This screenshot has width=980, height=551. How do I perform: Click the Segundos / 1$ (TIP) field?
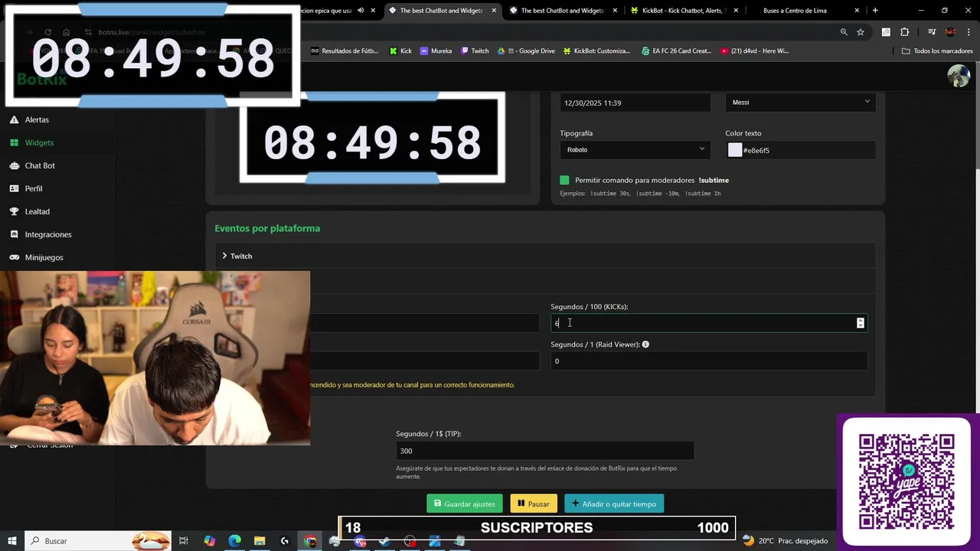544,451
